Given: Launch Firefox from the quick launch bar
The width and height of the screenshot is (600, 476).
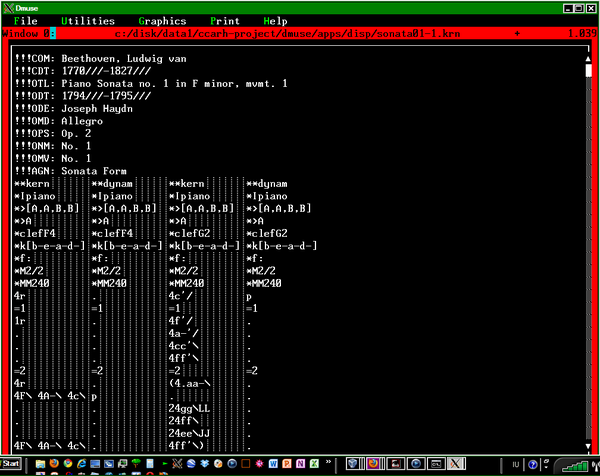Looking at the screenshot, I should (x=52, y=465).
